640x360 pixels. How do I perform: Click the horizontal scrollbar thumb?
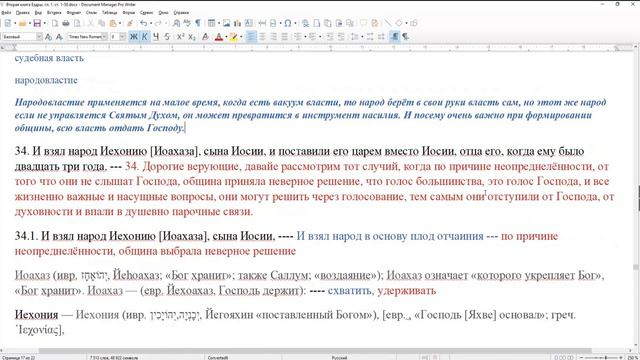pyautogui.click(x=315, y=351)
